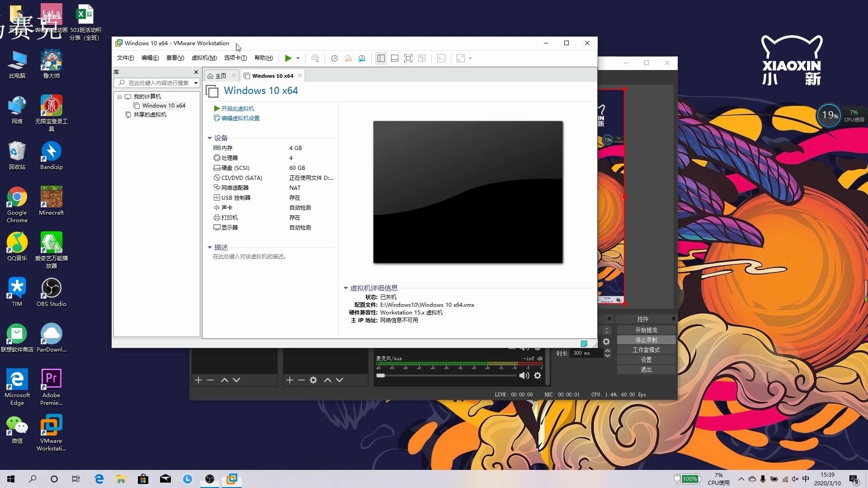
Task: Open the power button dropdown arrow
Action: point(298,58)
